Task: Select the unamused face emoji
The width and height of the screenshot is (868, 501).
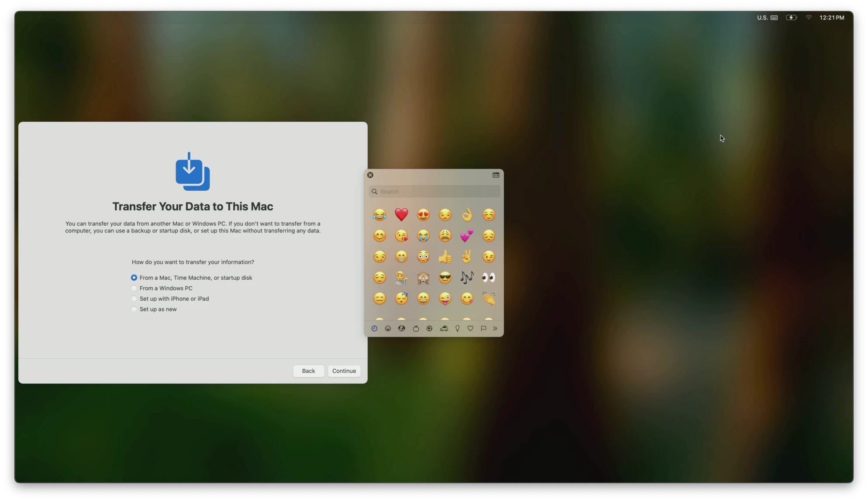Action: click(445, 215)
